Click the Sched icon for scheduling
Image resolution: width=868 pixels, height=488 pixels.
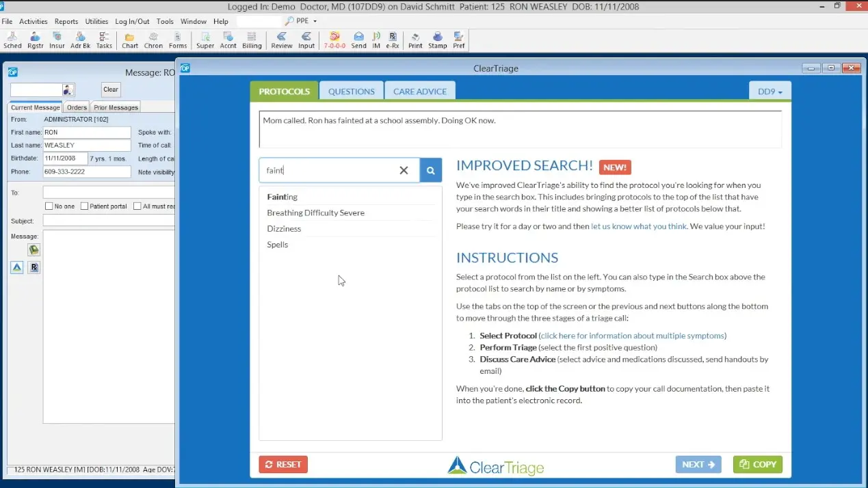point(12,39)
